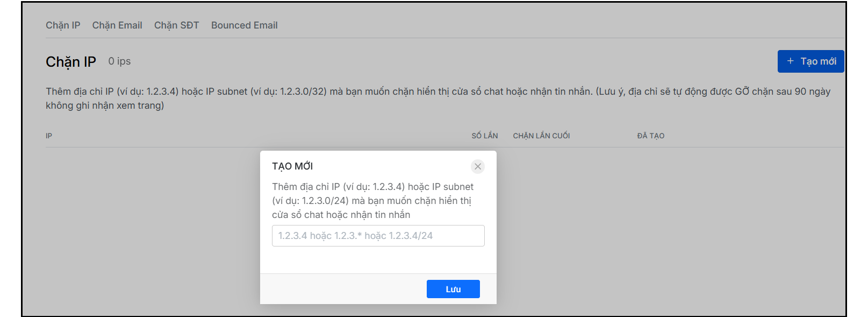Switch to the Chặn IP tab
This screenshot has height=317, width=868.
click(63, 25)
